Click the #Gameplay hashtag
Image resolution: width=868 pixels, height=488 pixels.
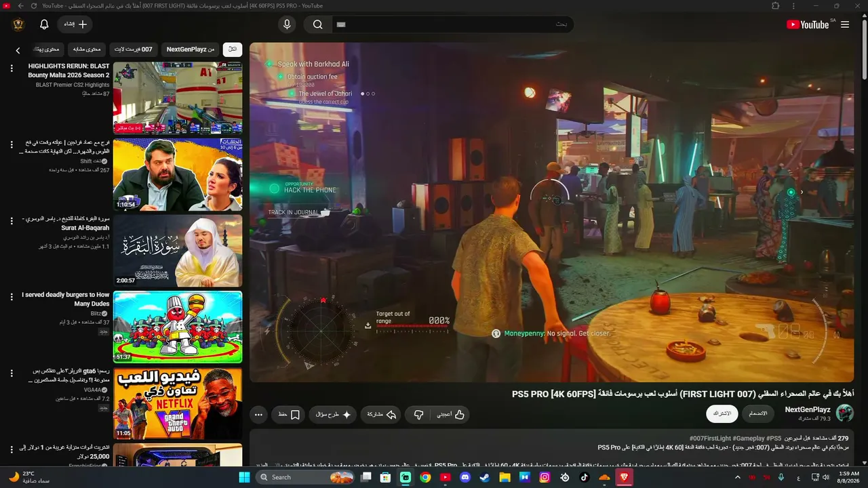coord(748,439)
